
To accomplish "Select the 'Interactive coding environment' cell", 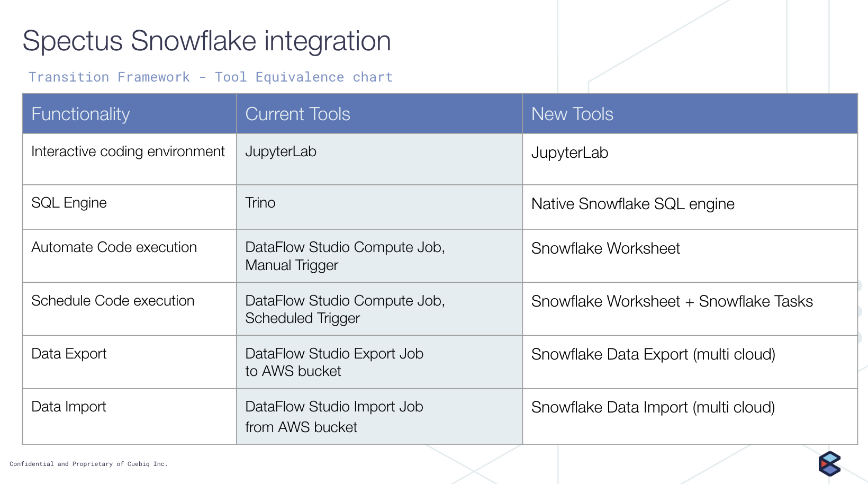I will [x=128, y=152].
